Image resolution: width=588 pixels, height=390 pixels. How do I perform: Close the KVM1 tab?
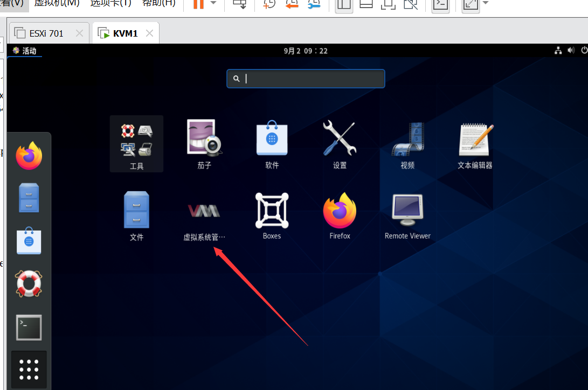coord(150,33)
